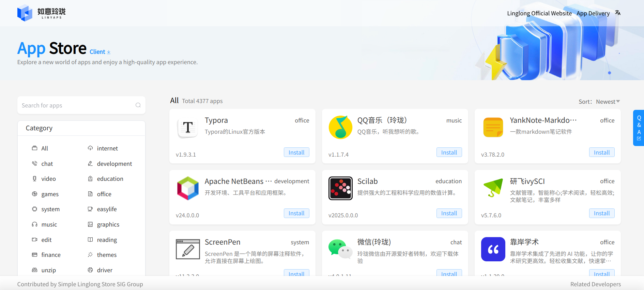
Task: Click the finance category icon
Action: coord(34,255)
